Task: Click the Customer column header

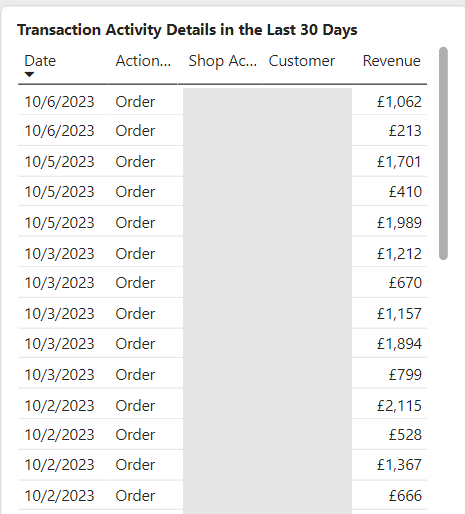Action: pyautogui.click(x=302, y=61)
